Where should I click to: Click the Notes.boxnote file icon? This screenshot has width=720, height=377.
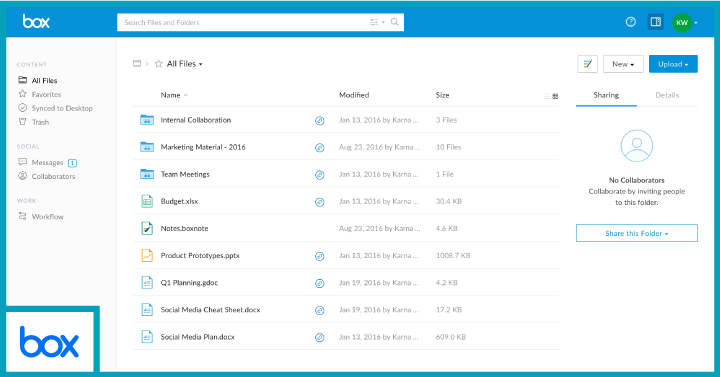[x=146, y=228]
